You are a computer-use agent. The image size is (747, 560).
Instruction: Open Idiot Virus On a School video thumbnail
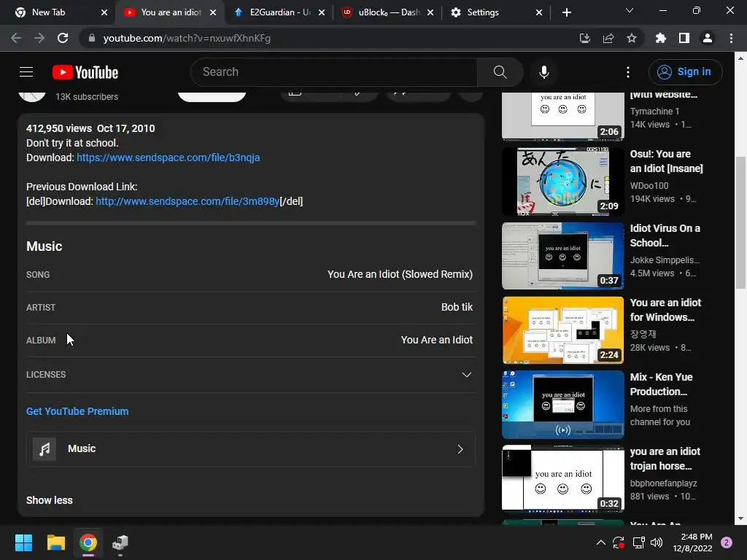click(x=563, y=256)
